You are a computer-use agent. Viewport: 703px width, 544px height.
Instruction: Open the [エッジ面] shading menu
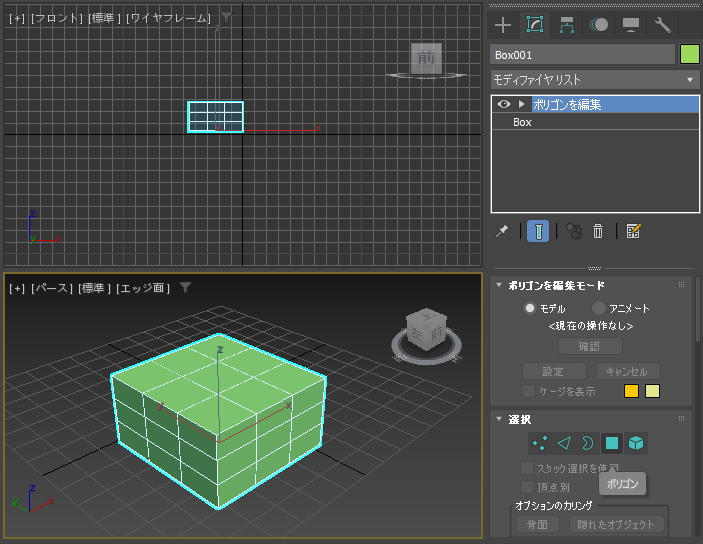(x=143, y=288)
